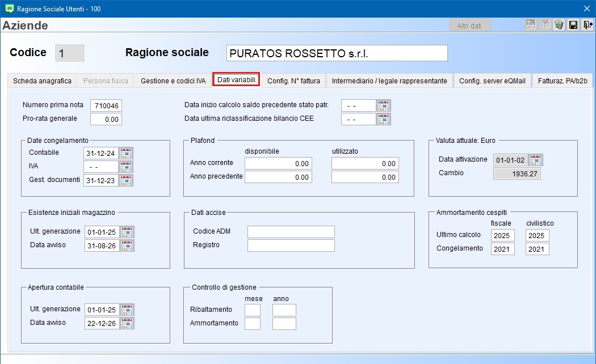Open calendar for Data attivazione valuta
Screen dimensions: 596x364
point(536,160)
